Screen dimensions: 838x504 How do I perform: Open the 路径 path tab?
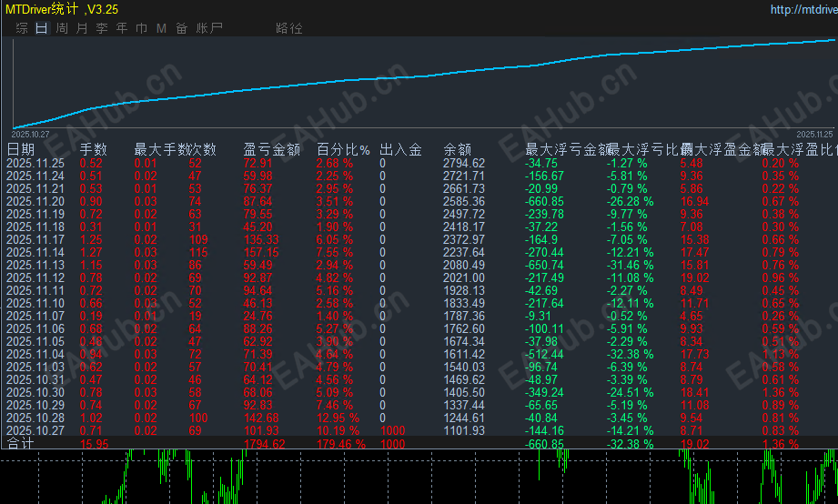point(289,28)
